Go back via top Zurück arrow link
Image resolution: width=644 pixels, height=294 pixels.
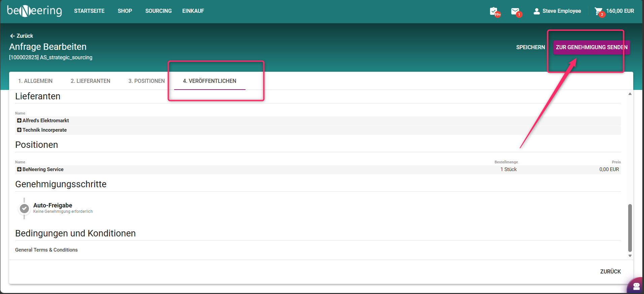tap(22, 36)
